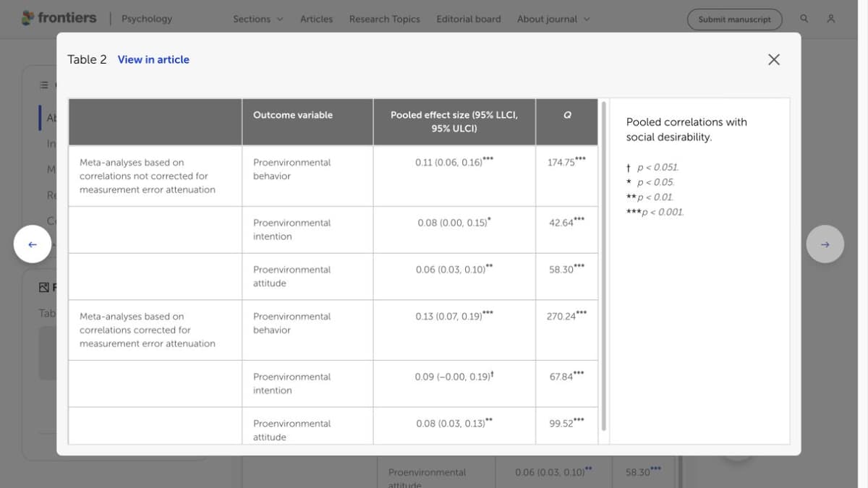Select the 67.84 Q value cell

[567, 383]
